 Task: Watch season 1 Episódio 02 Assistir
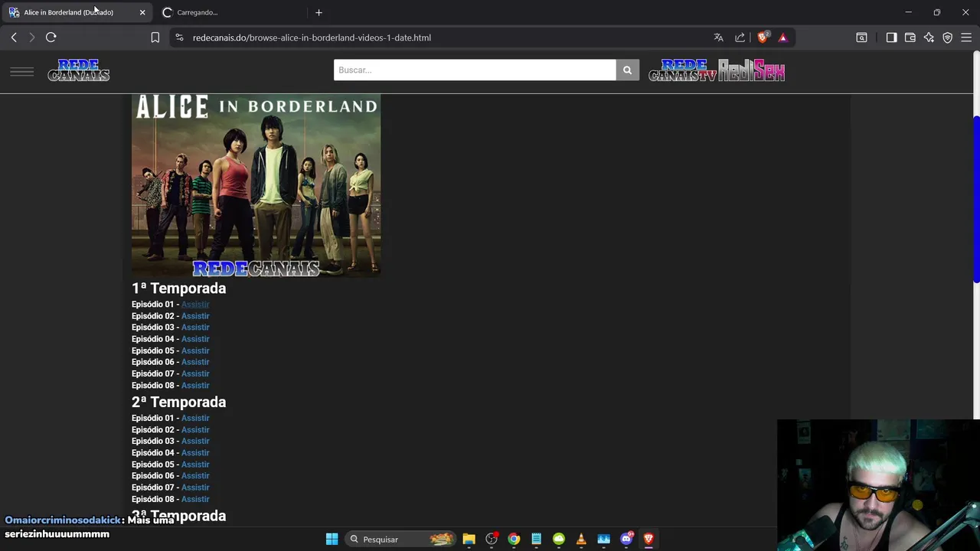tap(195, 316)
